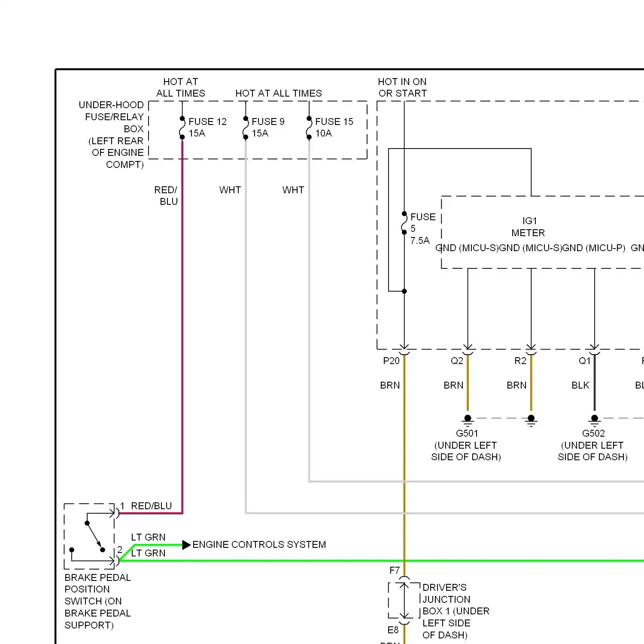Click the FUSE 5 7.5A label
The height and width of the screenshot is (644, 644).
pyautogui.click(x=422, y=229)
